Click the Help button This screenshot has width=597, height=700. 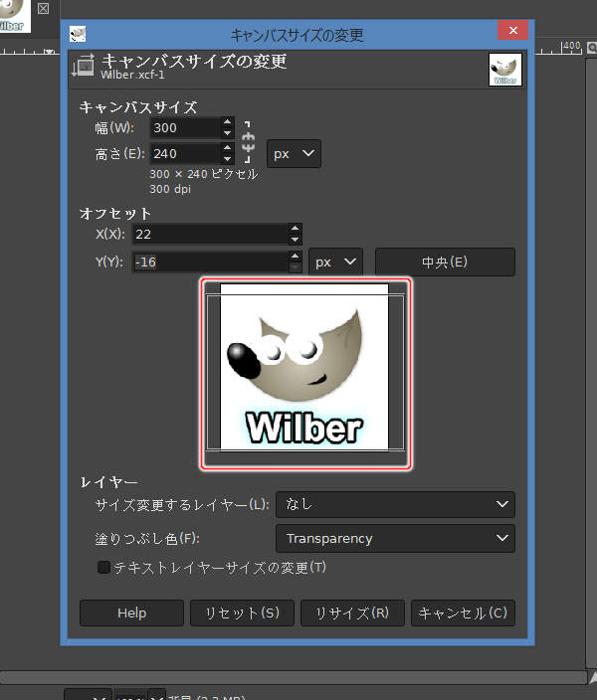(131, 613)
